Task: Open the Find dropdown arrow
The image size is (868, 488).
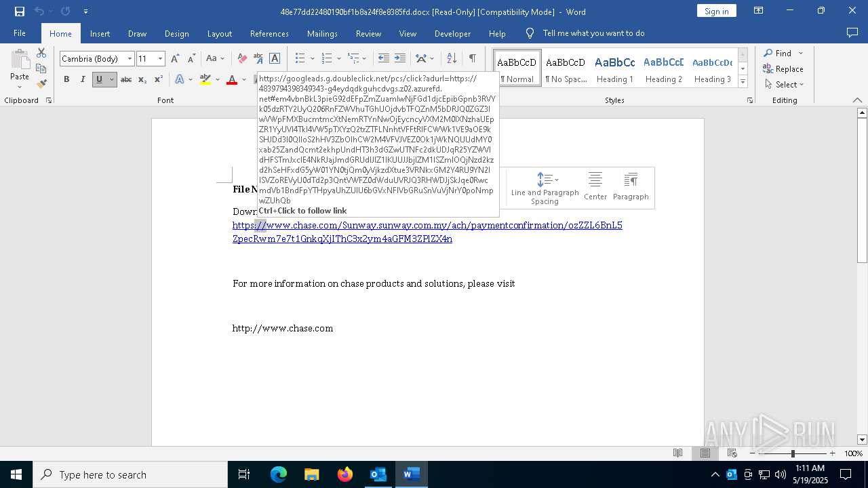Action: (801, 53)
